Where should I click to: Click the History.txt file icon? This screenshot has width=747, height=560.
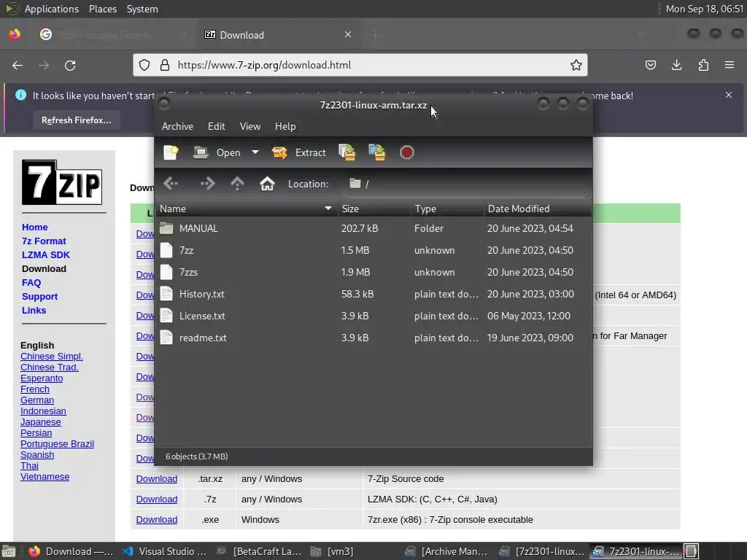click(166, 295)
